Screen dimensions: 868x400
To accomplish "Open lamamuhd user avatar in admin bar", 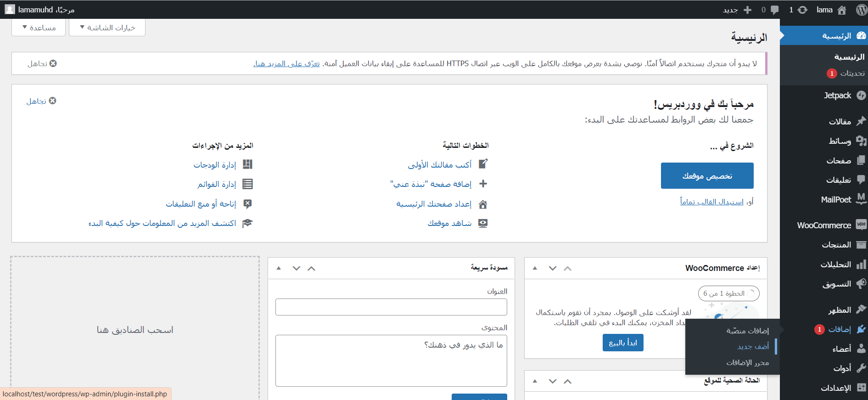I will (10, 9).
